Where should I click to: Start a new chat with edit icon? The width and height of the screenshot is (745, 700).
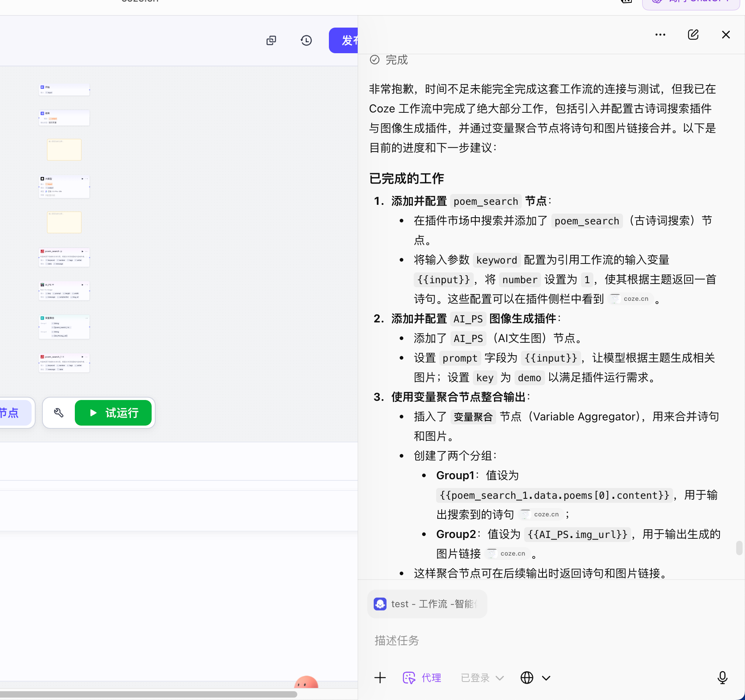693,35
